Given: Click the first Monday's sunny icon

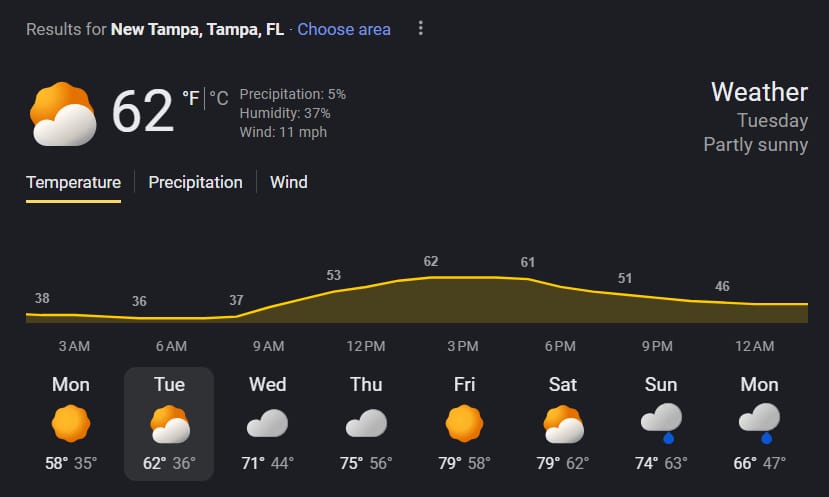Looking at the screenshot, I should (71, 425).
